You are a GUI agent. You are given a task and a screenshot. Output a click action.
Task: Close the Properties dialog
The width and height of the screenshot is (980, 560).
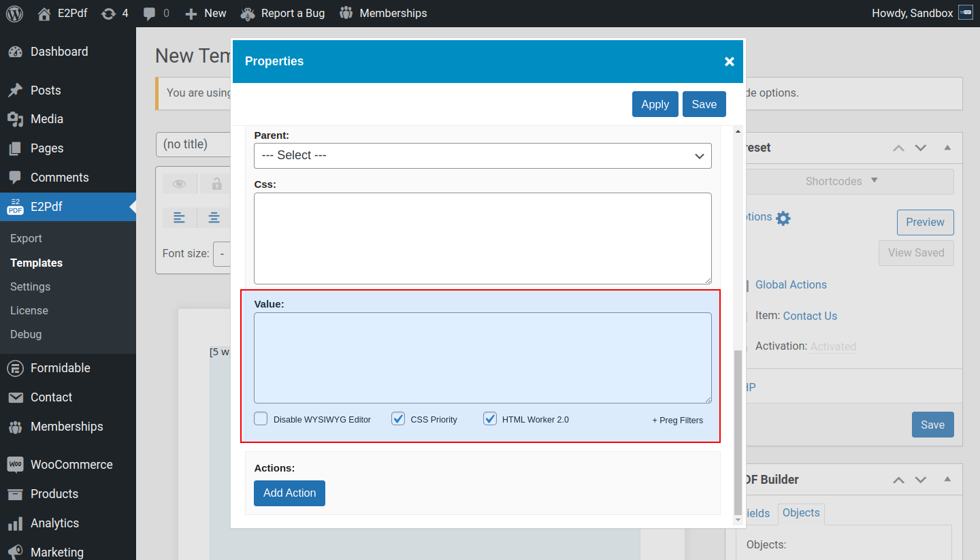(x=729, y=61)
